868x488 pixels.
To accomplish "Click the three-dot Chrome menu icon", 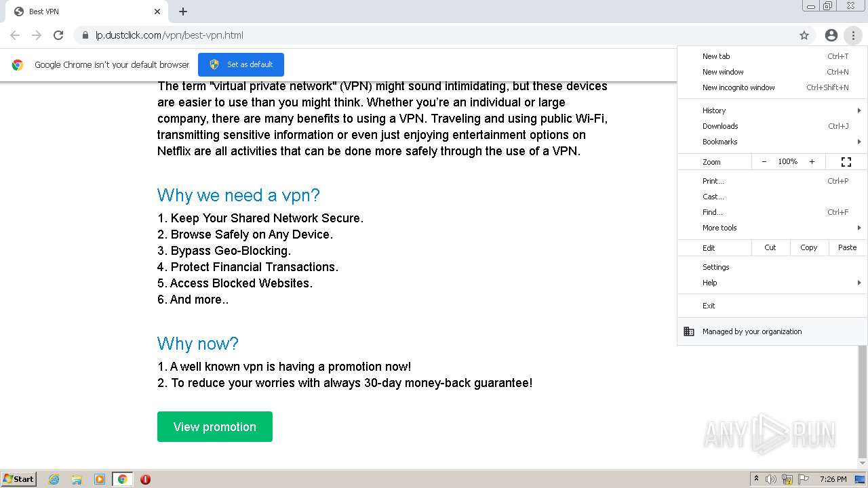I will point(853,35).
